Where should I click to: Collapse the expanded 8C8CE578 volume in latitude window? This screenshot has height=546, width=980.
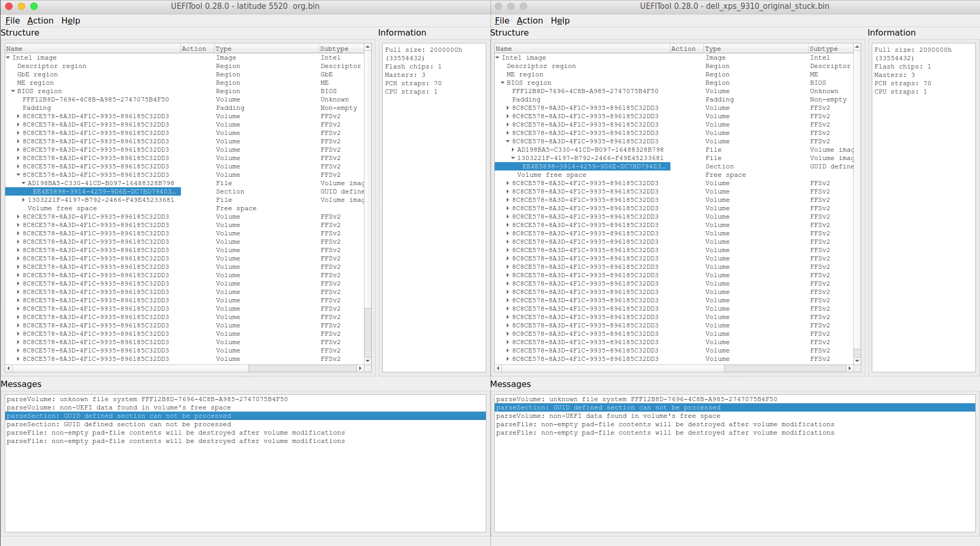(x=18, y=175)
